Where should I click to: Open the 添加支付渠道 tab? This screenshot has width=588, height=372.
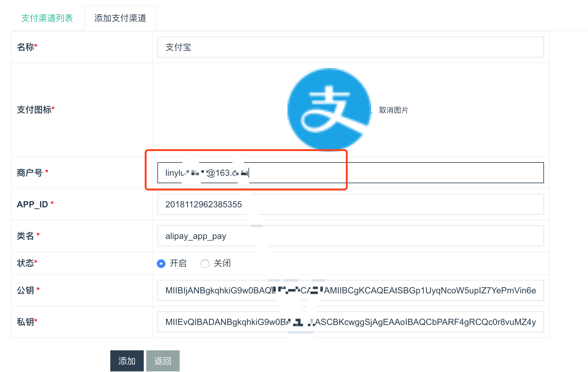point(120,18)
